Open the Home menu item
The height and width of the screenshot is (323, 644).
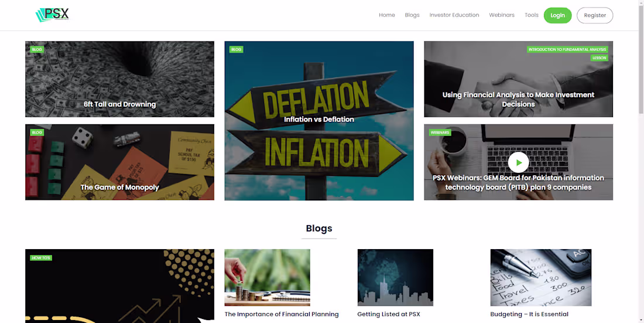click(x=387, y=15)
